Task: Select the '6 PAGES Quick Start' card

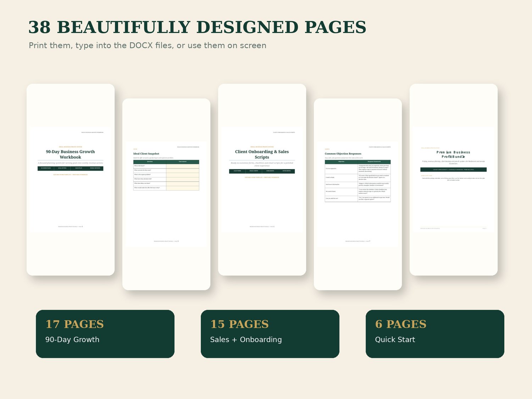Action: 435,334
